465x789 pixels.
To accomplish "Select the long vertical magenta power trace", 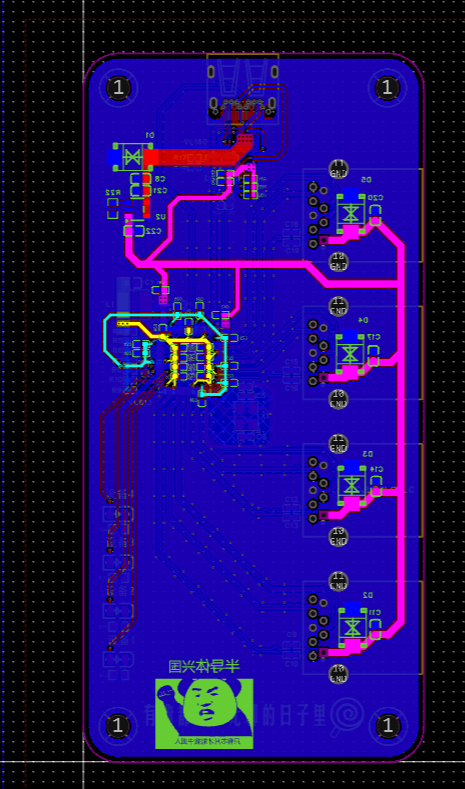I will [x=401, y=433].
